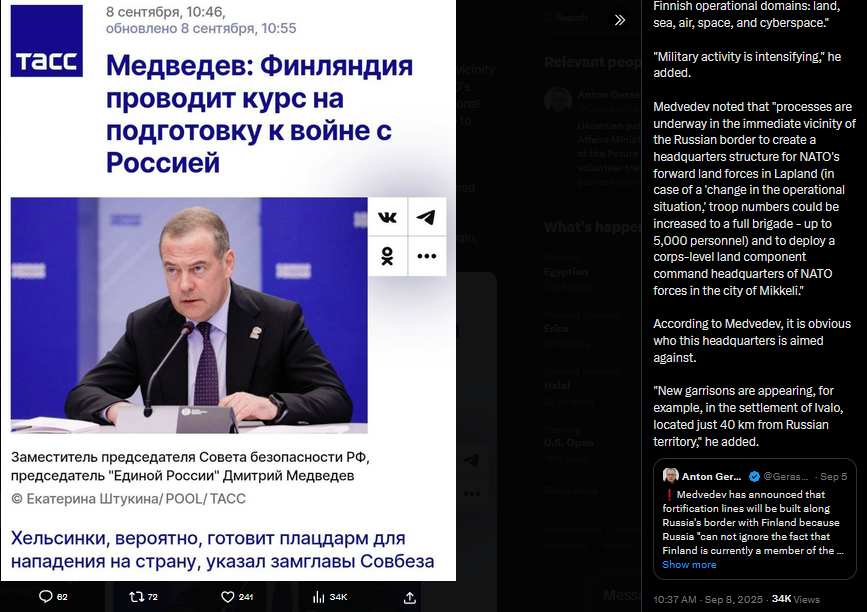Click the Odnoklassniki share icon

[x=388, y=256]
